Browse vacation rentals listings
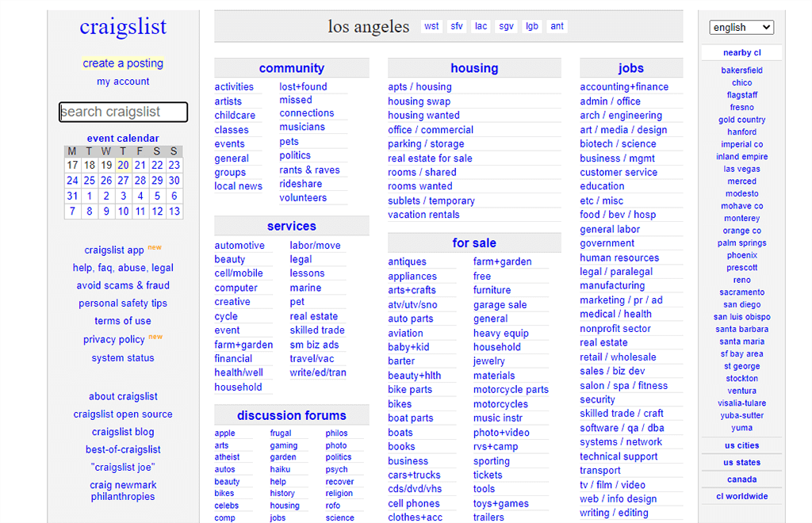Screen dimensions: 812x523 423,215
